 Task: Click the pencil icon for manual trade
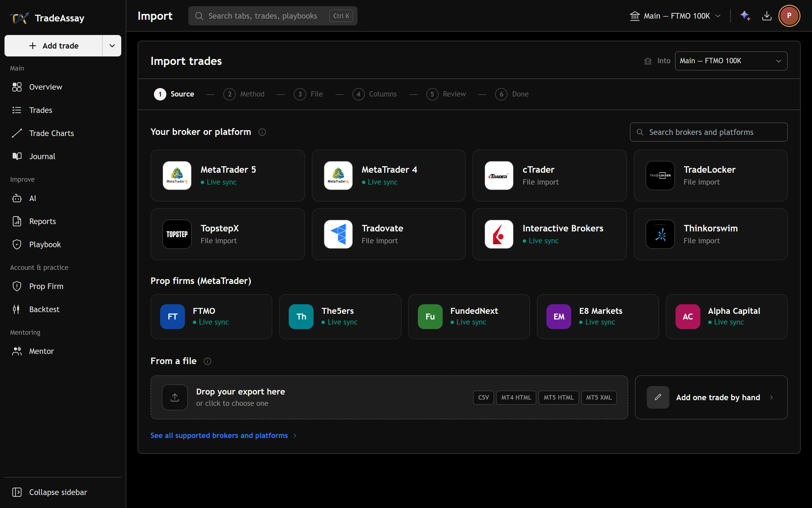coord(658,397)
